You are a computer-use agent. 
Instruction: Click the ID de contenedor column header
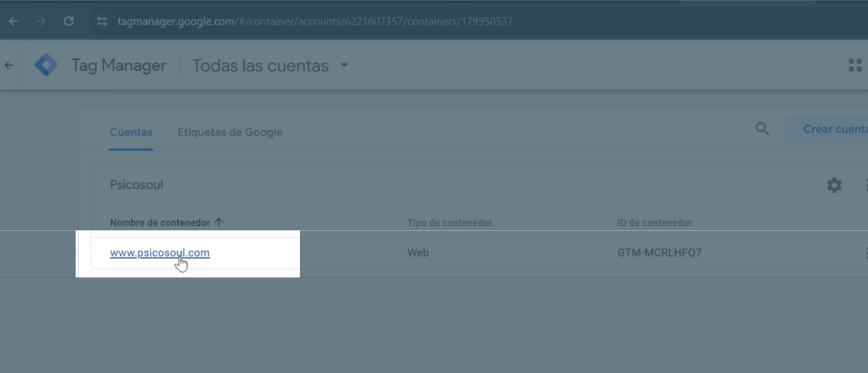(654, 223)
